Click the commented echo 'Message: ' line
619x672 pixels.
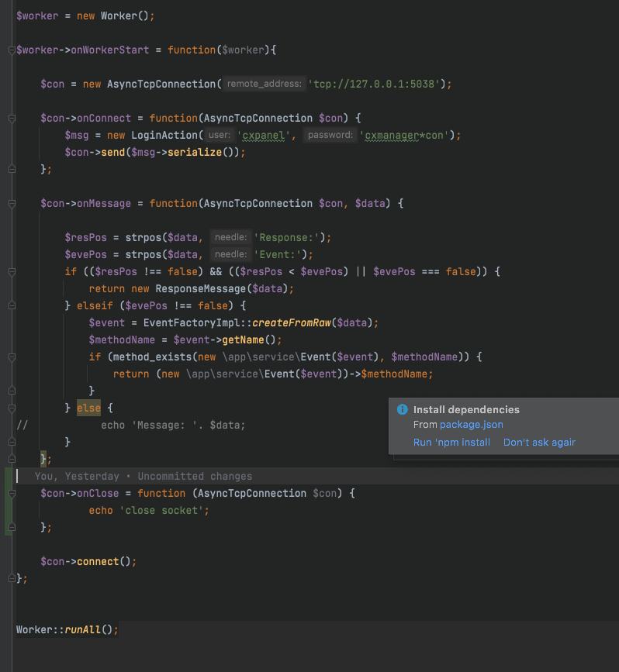coord(173,426)
